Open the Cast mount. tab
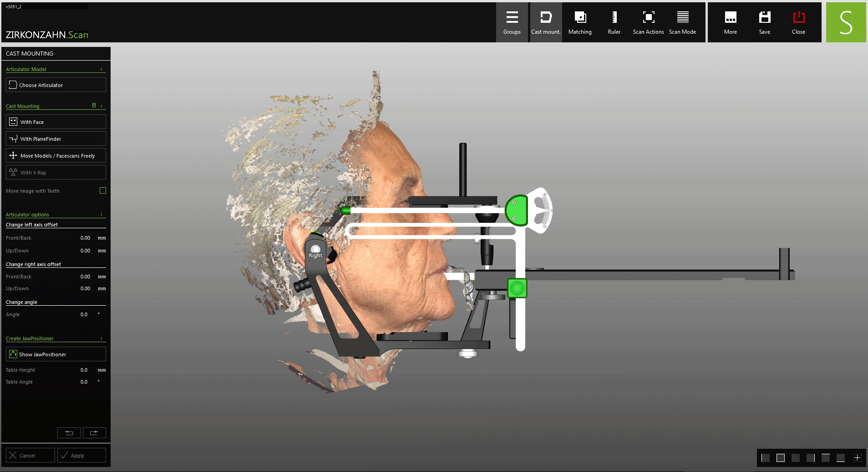Viewport: 868px width, 472px height. click(545, 22)
